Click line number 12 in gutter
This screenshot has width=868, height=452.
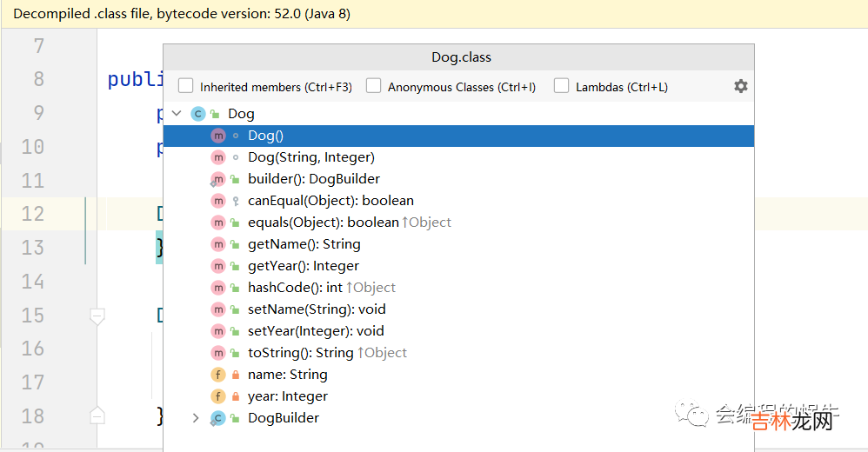(33, 214)
